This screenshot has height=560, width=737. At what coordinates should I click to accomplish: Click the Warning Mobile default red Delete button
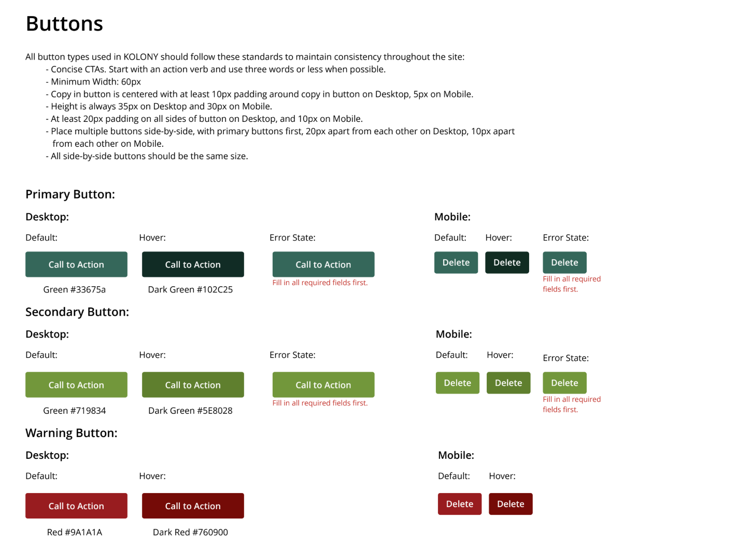[460, 504]
